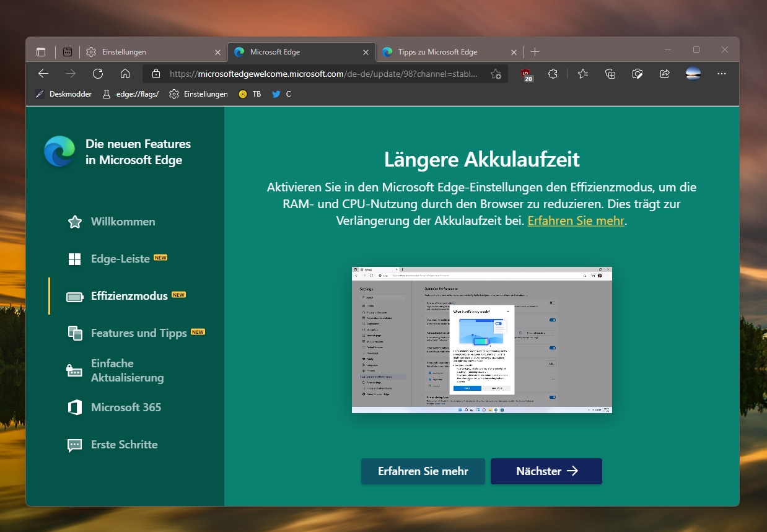
Task: Click the Erfahren Sie mehr button
Action: (423, 471)
